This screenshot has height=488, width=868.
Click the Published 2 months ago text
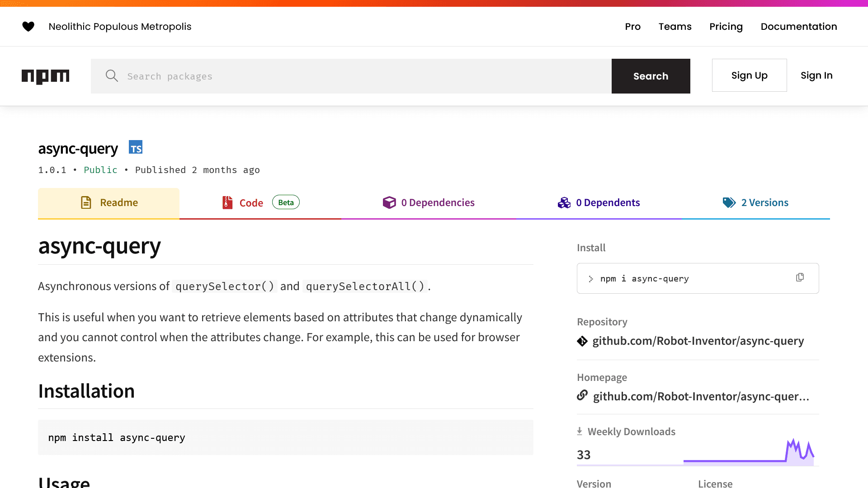point(198,170)
